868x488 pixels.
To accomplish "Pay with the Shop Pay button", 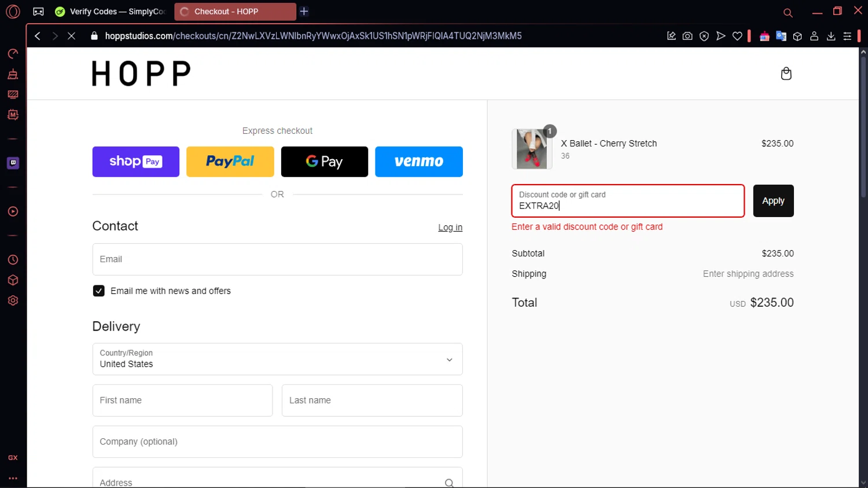I will tap(136, 162).
